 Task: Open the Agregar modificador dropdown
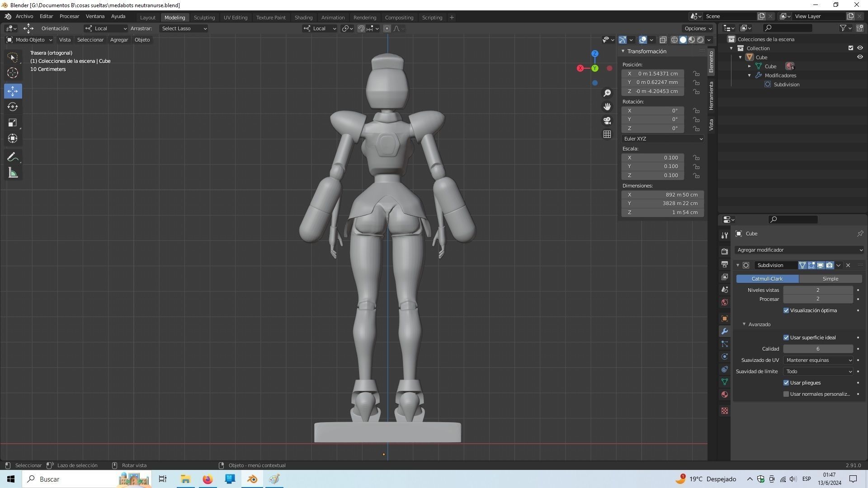[799, 250]
